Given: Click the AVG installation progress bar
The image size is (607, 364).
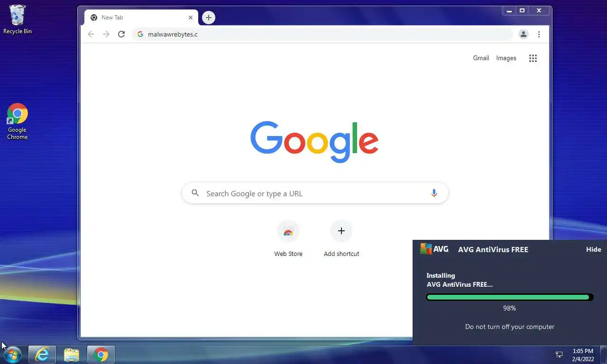Looking at the screenshot, I should [x=510, y=297].
